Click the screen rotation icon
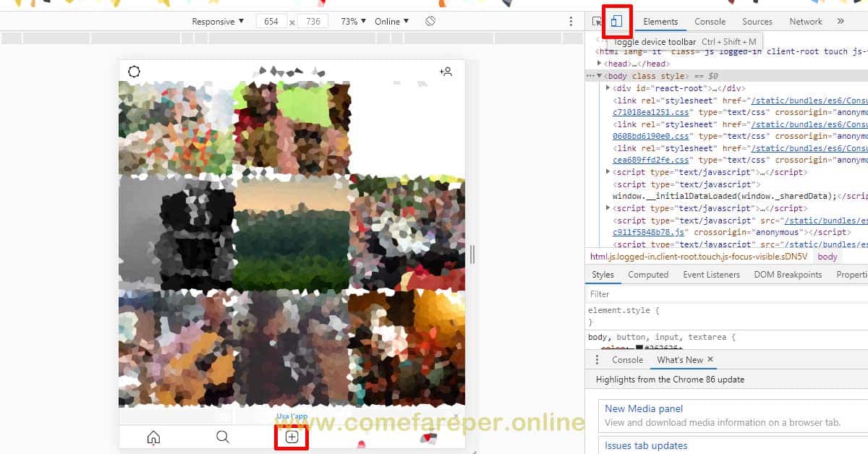868x454 pixels. click(430, 21)
